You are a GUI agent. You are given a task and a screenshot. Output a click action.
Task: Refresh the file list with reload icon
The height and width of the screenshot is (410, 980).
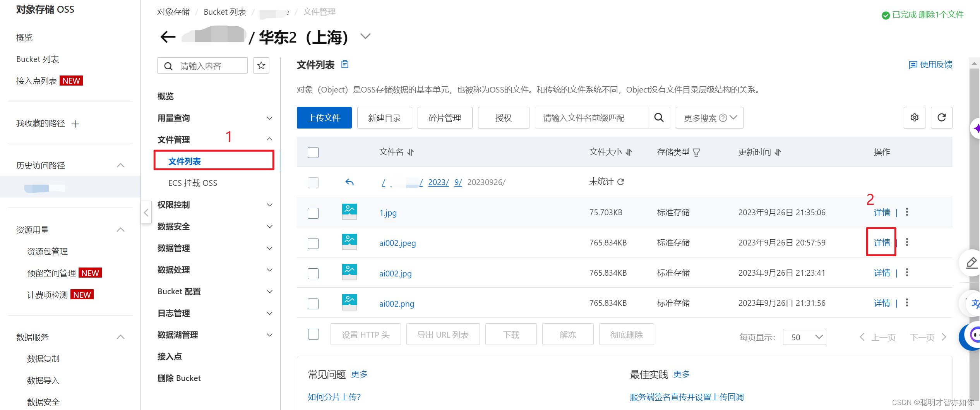coord(941,118)
